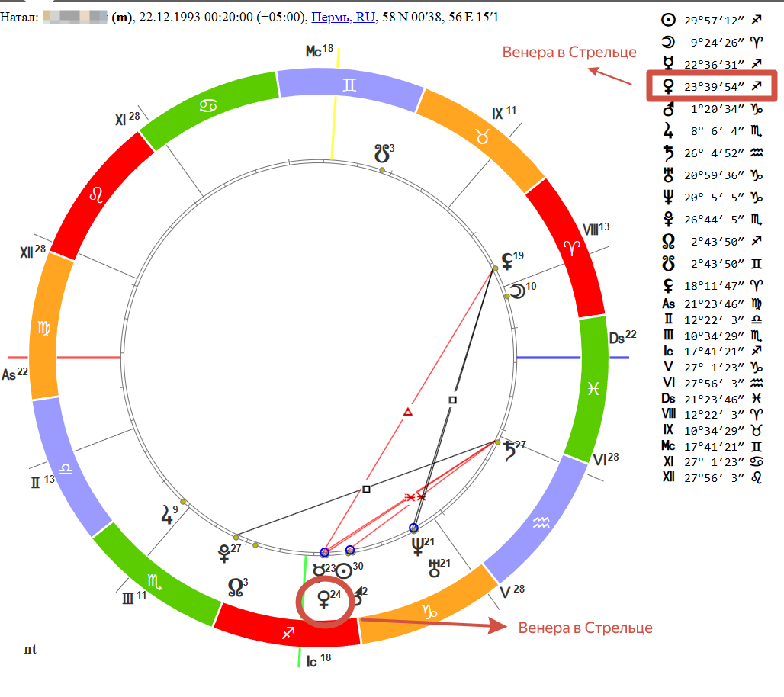Select the Sagittarius sign on the zodiac ring
784x697 pixels.
coord(288,633)
